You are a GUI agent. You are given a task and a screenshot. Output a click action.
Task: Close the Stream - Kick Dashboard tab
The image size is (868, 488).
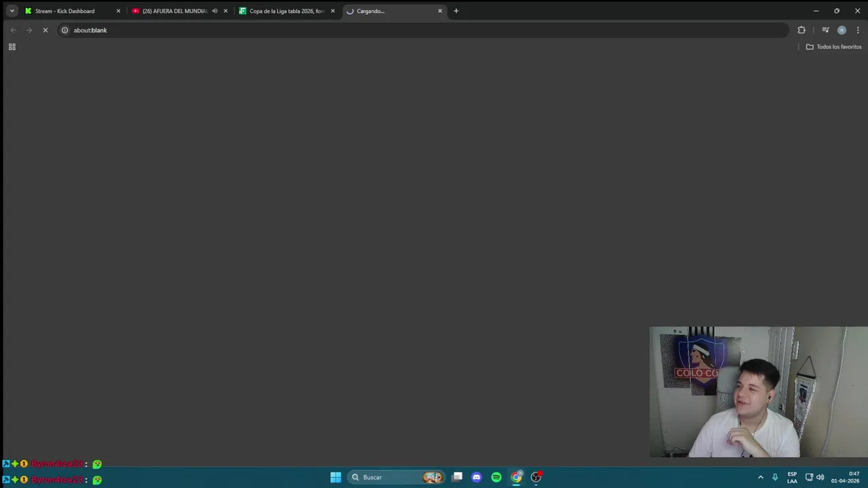pyautogui.click(x=118, y=11)
